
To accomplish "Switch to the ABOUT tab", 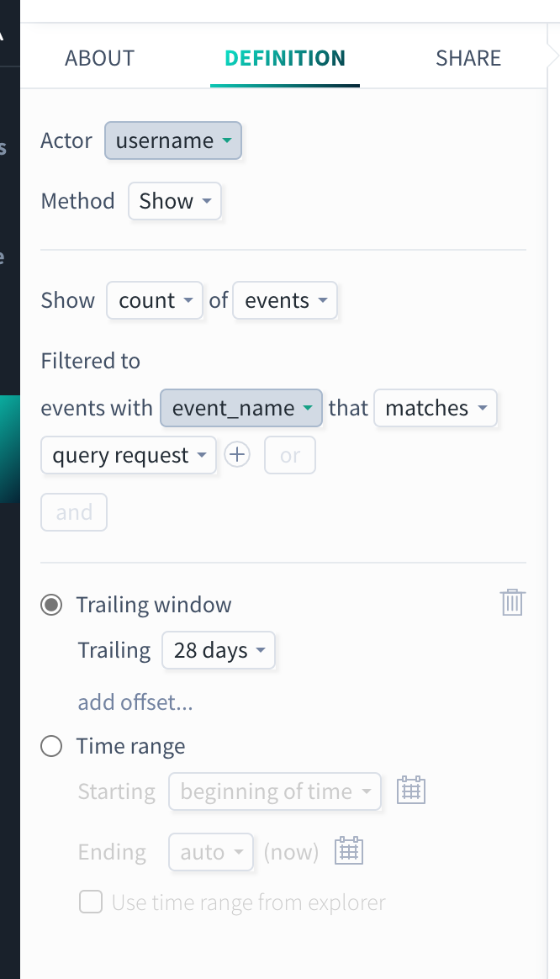I will [x=100, y=58].
